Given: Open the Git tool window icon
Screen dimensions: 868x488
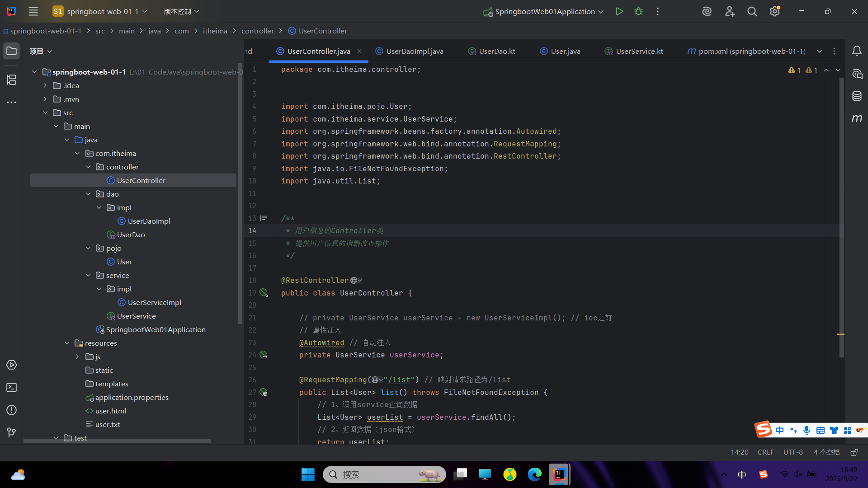Looking at the screenshot, I should pos(12,433).
